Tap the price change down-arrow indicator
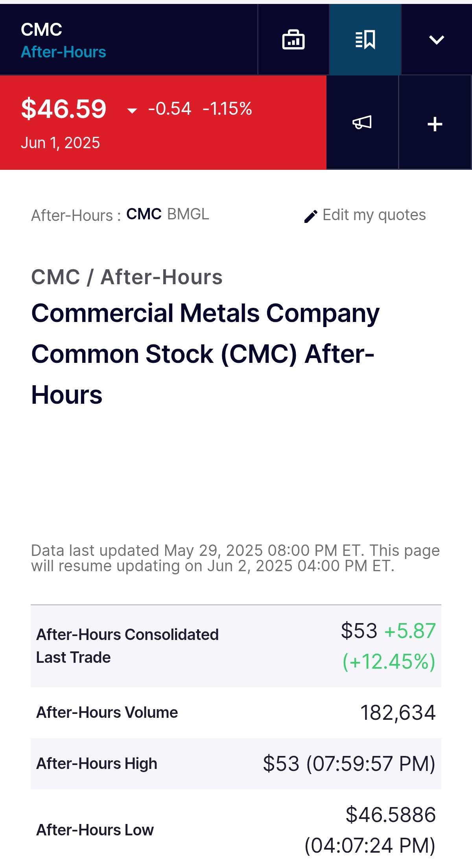Screen dimensions: 472x868 click(132, 110)
